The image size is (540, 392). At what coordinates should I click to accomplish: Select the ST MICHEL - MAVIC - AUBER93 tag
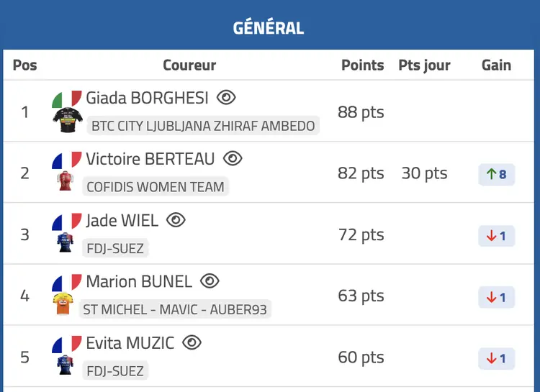point(176,310)
